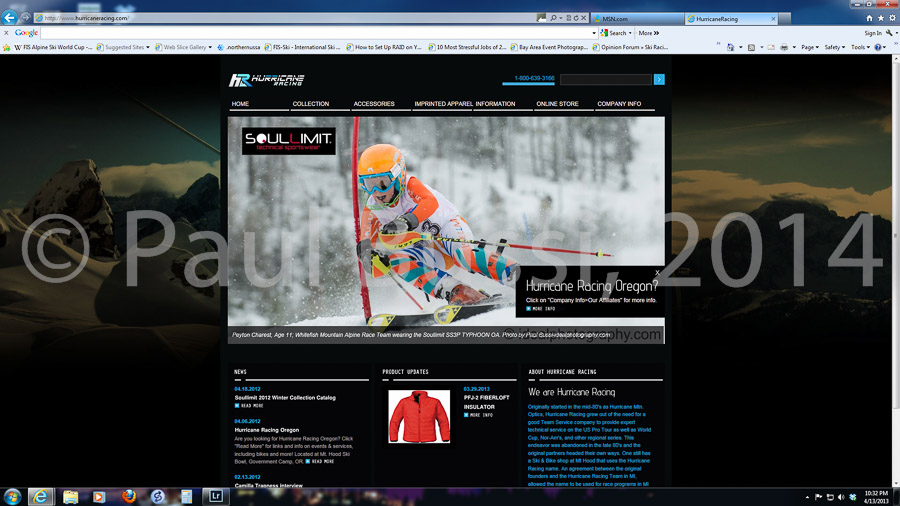
Task: Click the taskbar clock showing 10:32 PM
Action: (876, 497)
